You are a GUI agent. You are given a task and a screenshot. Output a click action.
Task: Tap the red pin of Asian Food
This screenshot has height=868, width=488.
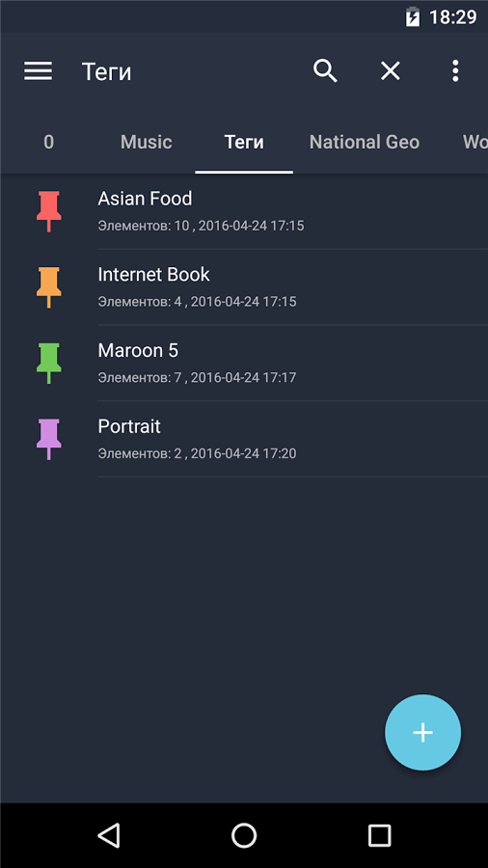pyautogui.click(x=48, y=211)
